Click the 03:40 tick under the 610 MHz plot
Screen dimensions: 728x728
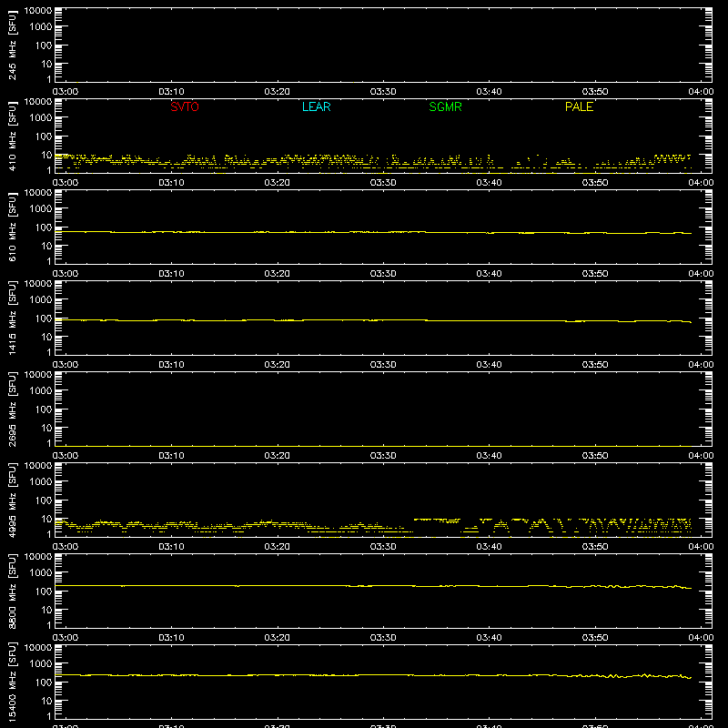click(489, 274)
